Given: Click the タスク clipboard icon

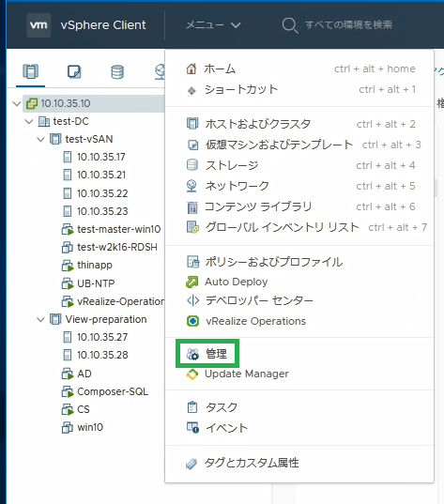Looking at the screenshot, I should click(x=192, y=407).
